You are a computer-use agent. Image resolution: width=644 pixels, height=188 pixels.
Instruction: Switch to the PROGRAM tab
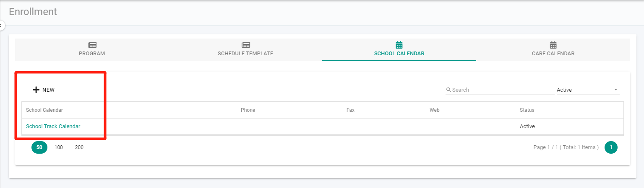pos(92,49)
